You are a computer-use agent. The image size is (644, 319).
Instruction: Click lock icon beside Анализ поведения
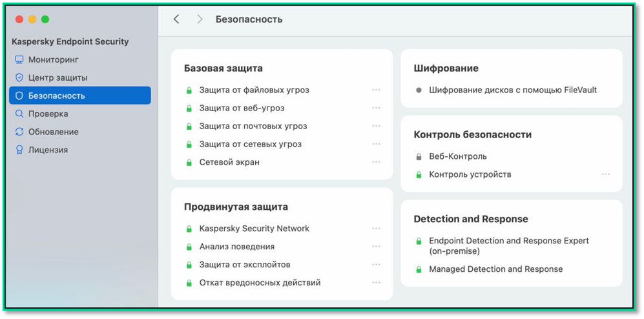point(189,247)
